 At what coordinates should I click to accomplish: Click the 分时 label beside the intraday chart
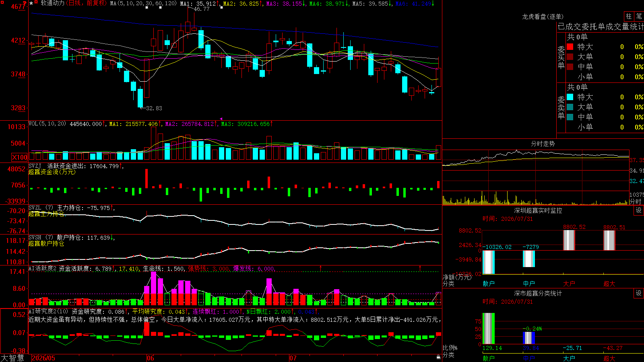(636, 202)
